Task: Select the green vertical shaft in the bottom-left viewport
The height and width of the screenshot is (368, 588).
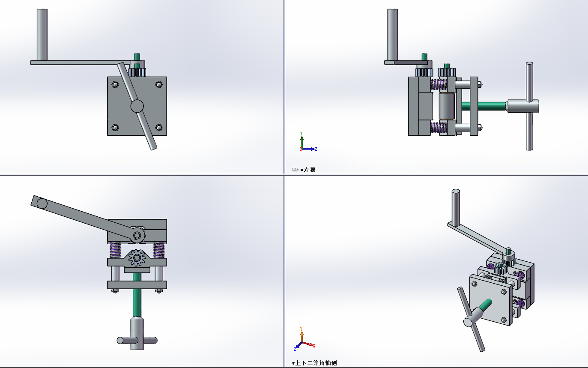Action: [x=137, y=295]
